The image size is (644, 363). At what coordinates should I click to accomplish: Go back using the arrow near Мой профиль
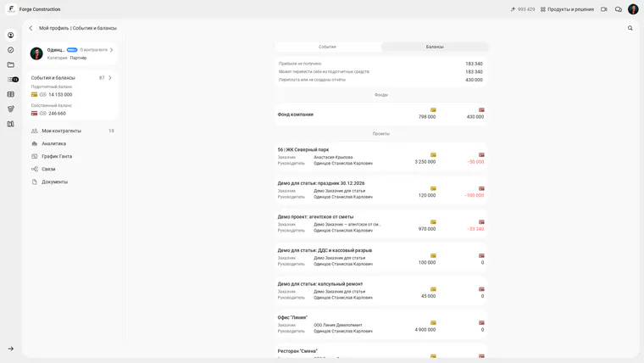[31, 28]
